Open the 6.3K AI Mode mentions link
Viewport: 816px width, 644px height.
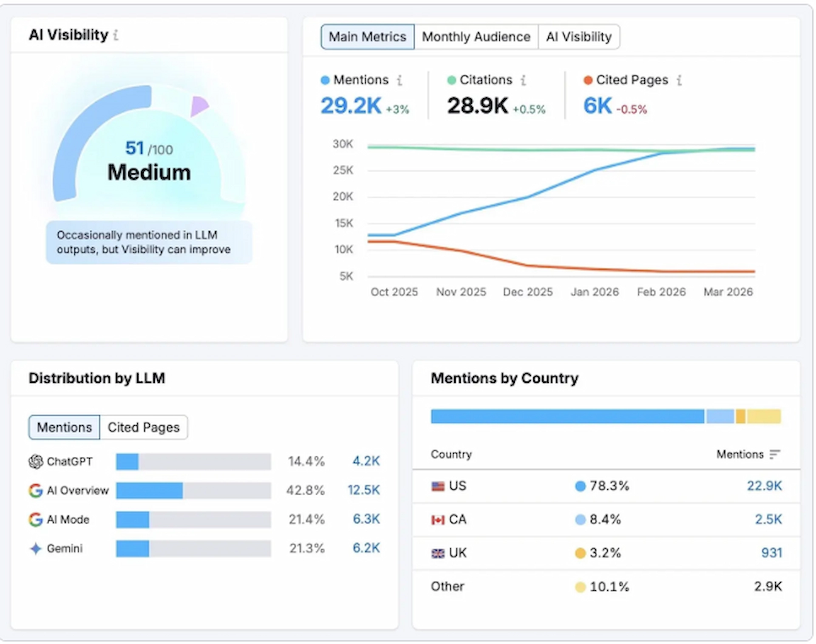366,519
